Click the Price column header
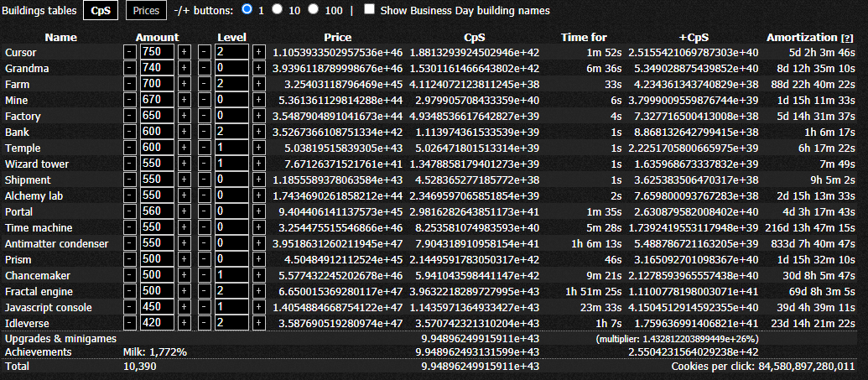 click(338, 38)
